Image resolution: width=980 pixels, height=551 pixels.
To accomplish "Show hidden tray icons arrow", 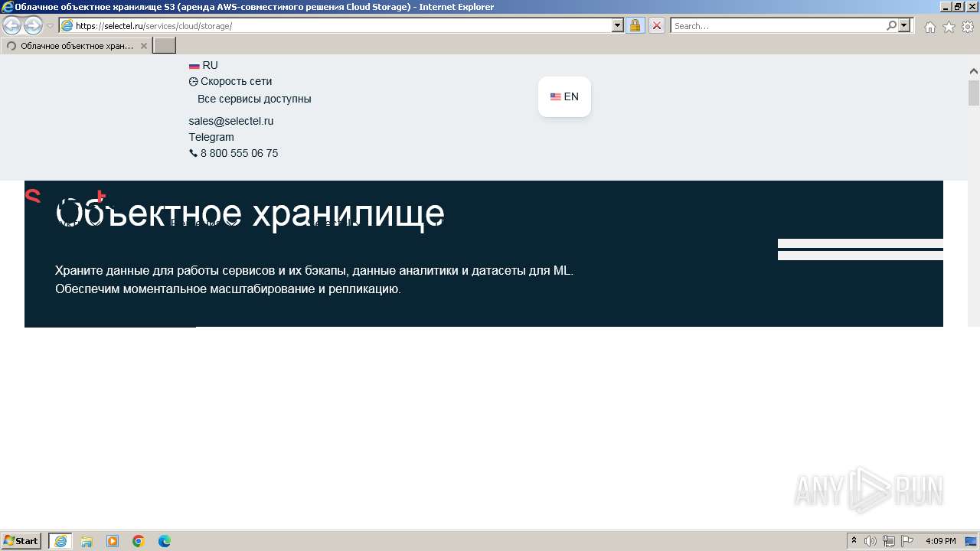I will pos(854,541).
